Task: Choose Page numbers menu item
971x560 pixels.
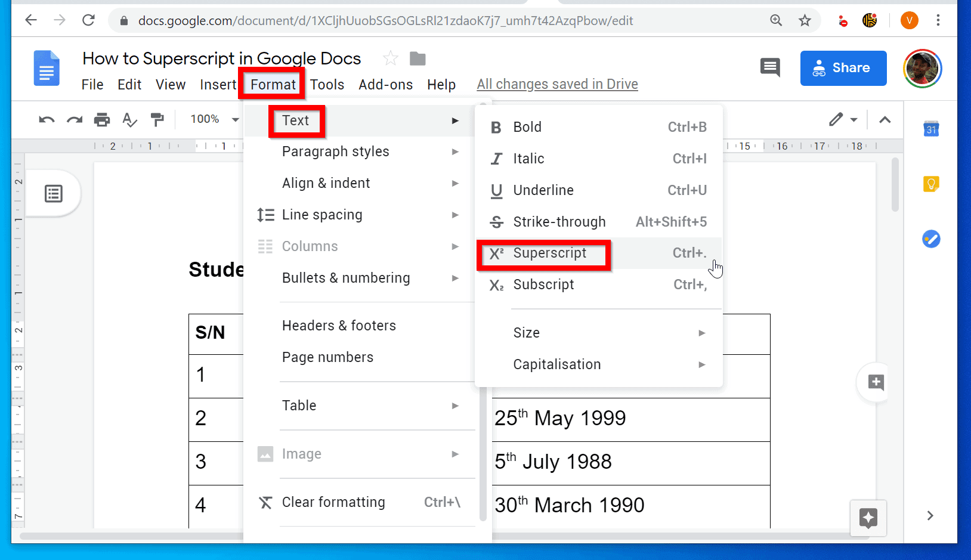Action: coord(360,357)
